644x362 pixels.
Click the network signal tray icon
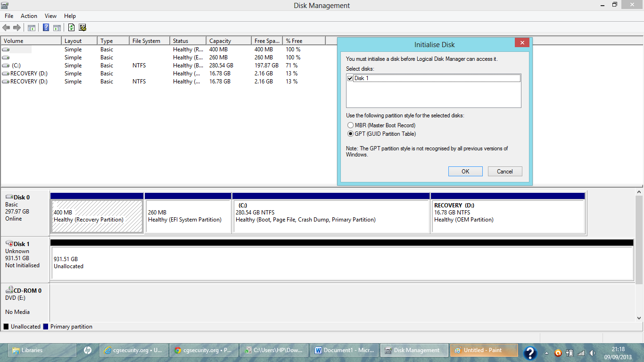581,353
